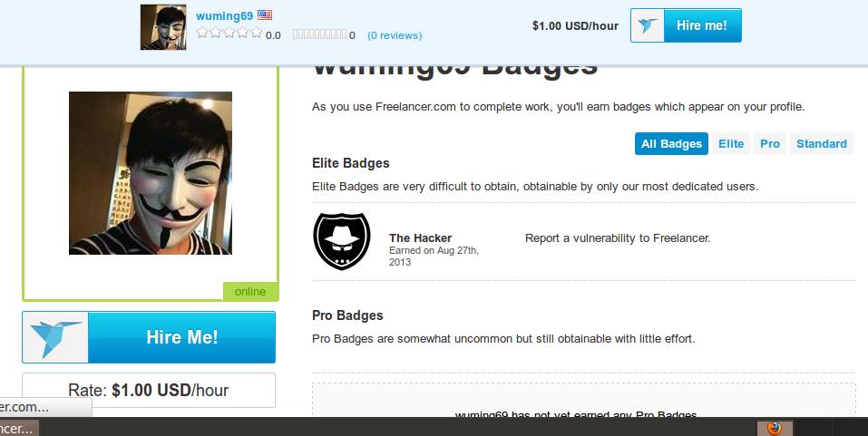Screen dimensions: 868x436
Task: Open the wuming69 username link
Action: [x=224, y=15]
